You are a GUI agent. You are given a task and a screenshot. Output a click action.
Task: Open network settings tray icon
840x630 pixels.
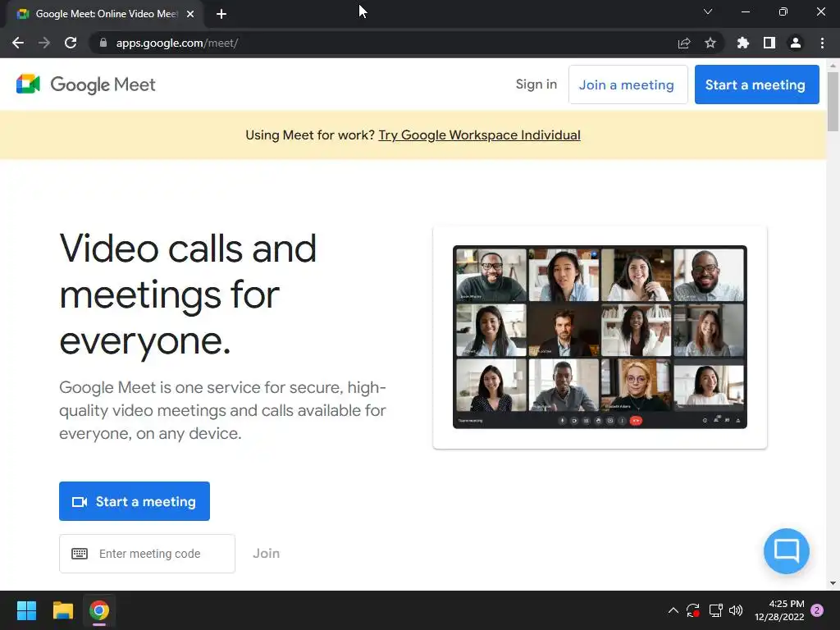[x=715, y=610]
